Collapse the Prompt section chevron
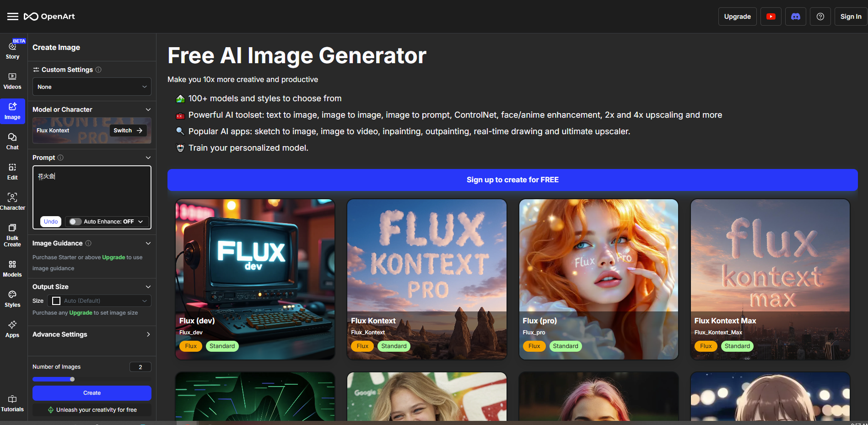868x425 pixels. coord(148,158)
